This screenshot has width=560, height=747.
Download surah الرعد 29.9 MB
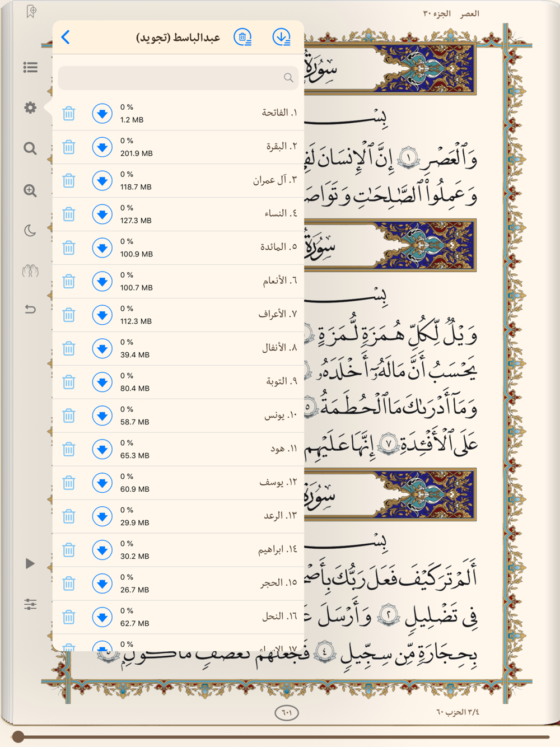pyautogui.click(x=102, y=517)
